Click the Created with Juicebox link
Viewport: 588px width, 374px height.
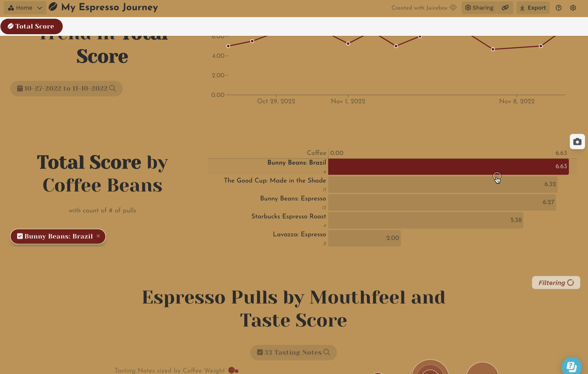coord(424,8)
